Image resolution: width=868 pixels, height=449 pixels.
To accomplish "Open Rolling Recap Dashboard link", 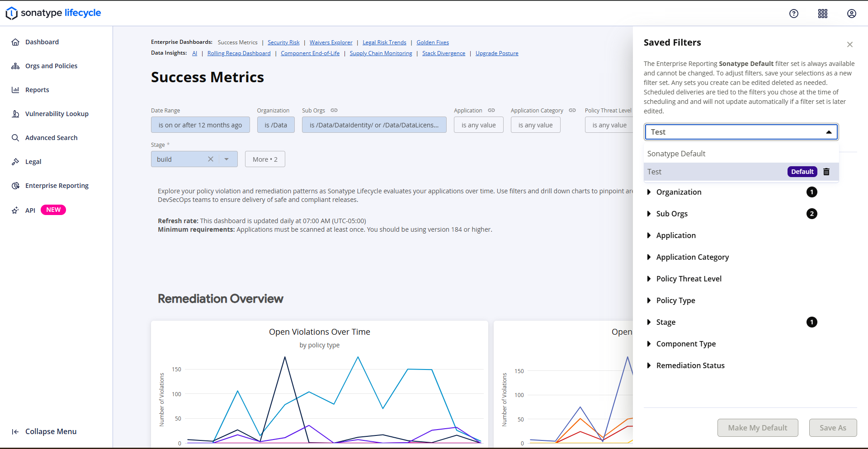I will pos(239,53).
